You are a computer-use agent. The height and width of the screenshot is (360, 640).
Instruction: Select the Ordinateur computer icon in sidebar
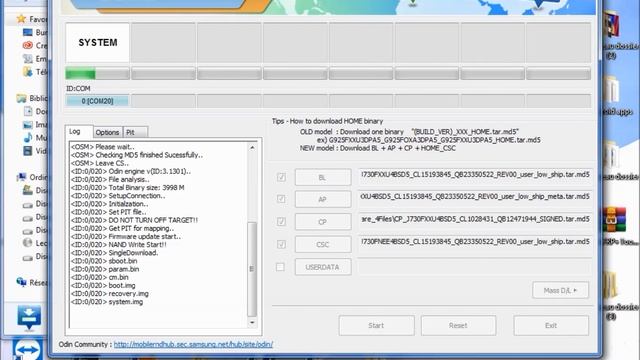point(21,177)
